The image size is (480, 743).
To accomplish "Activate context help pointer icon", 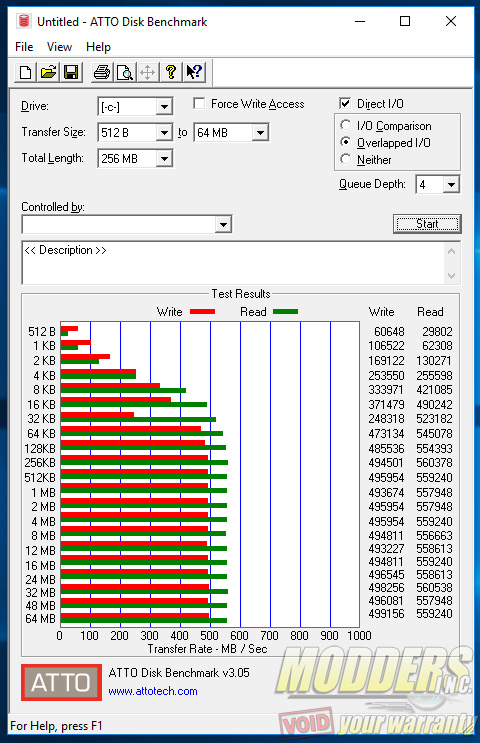I will 194,72.
